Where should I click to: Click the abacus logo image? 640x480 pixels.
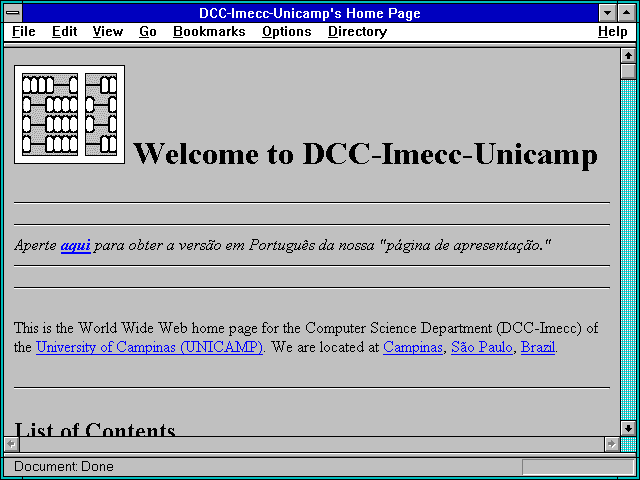point(69,114)
